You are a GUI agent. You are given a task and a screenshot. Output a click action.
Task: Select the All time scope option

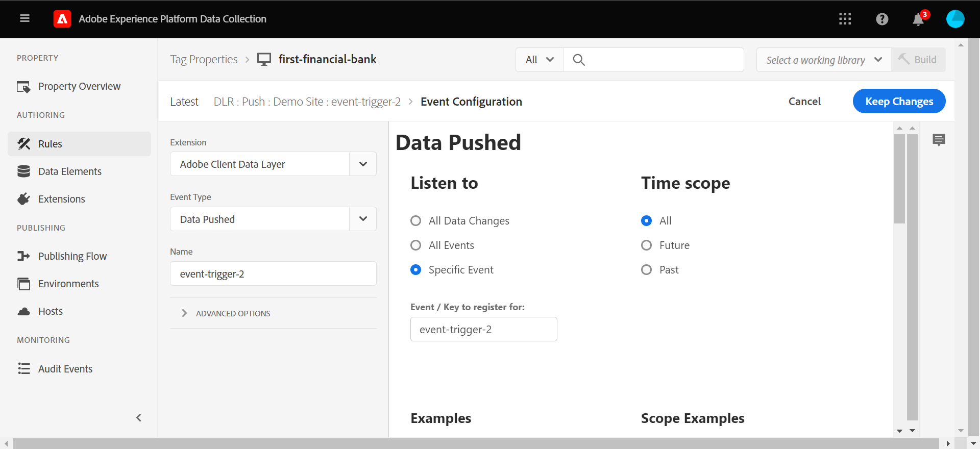point(647,221)
